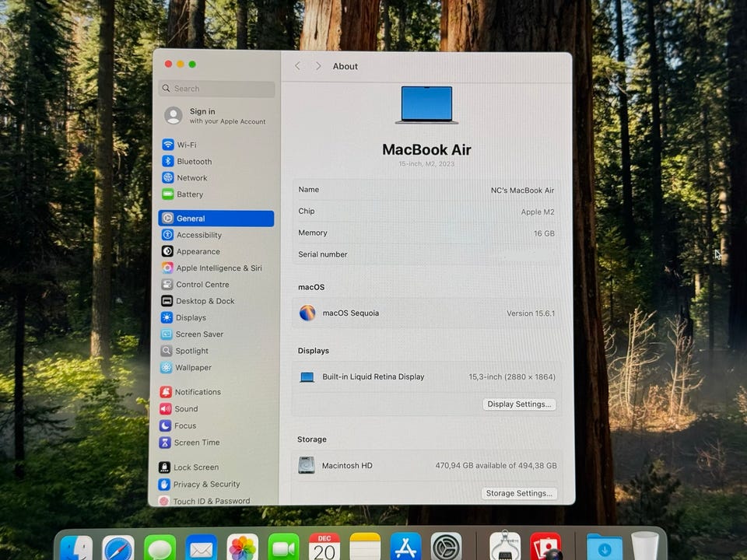
Task: Open Focus settings
Action: 177,425
